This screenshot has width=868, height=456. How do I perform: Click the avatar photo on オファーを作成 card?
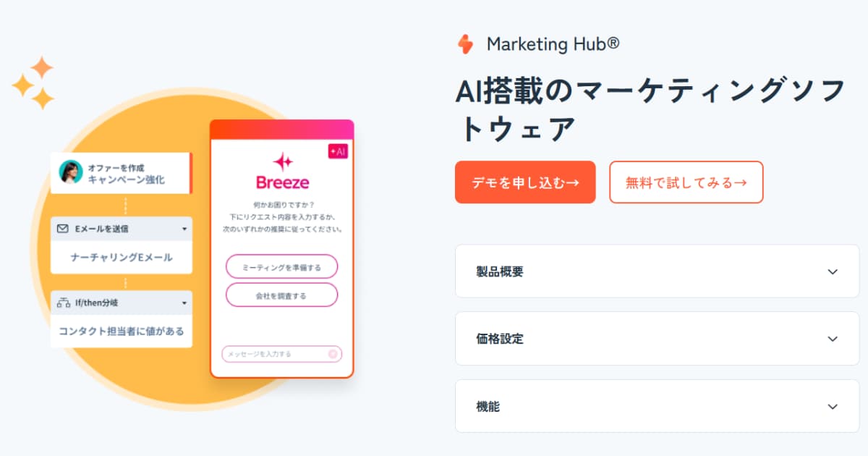pyautogui.click(x=71, y=172)
